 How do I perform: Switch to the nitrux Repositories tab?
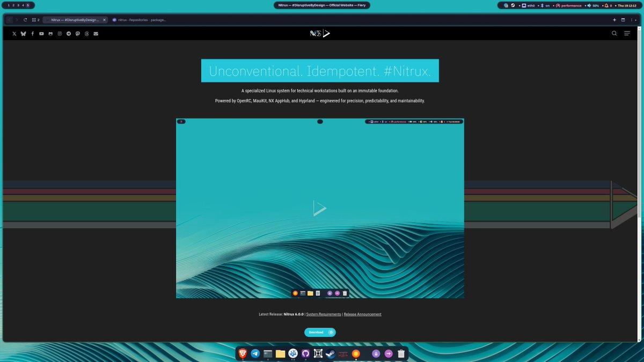(140, 20)
